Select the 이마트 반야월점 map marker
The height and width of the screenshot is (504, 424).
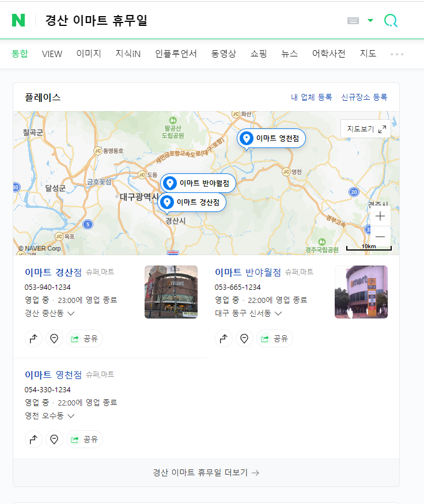198,183
